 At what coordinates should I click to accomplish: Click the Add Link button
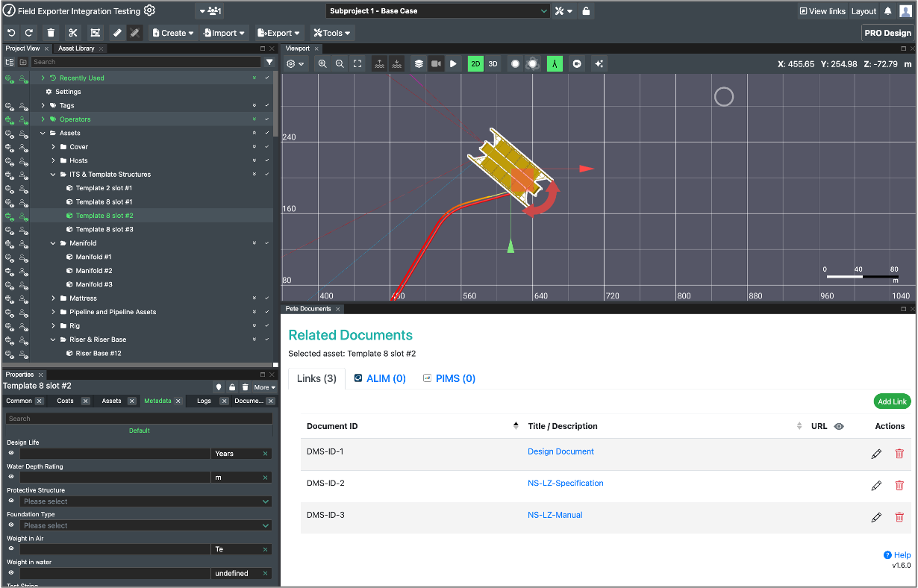tap(892, 401)
